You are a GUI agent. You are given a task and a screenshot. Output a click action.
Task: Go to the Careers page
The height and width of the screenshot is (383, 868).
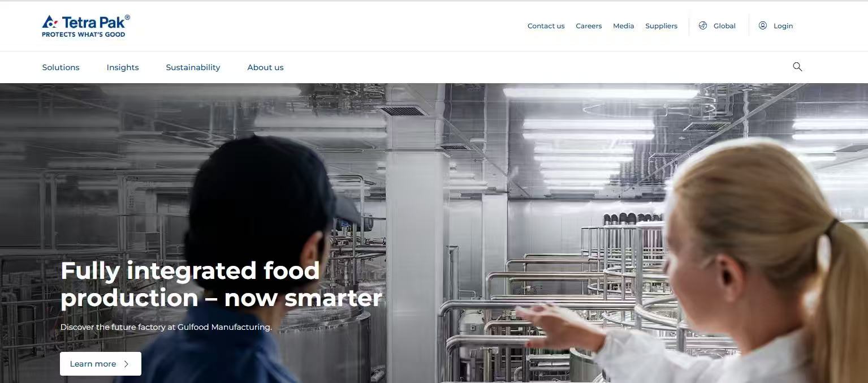[589, 26]
